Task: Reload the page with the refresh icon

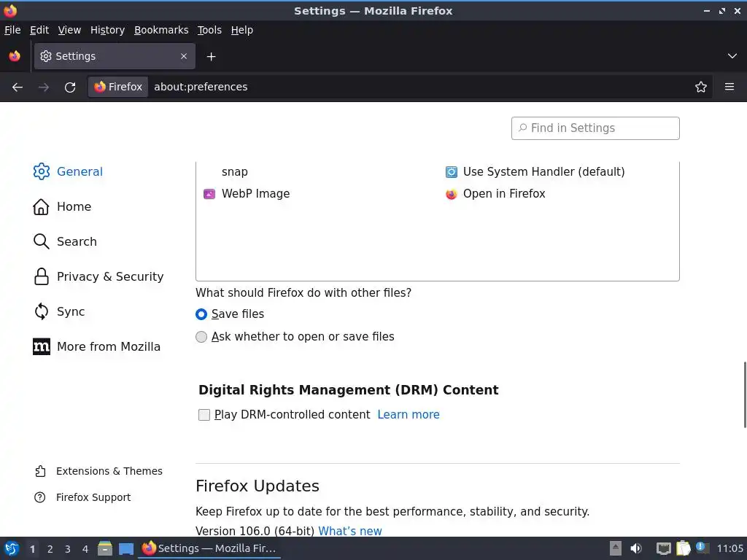Action: (x=70, y=87)
